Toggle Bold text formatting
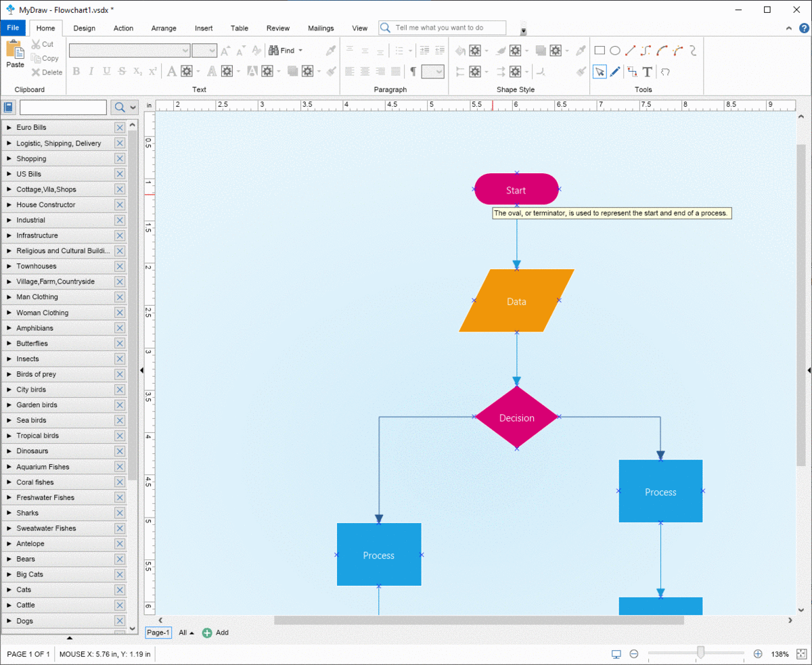The width and height of the screenshot is (812, 665). 76,72
